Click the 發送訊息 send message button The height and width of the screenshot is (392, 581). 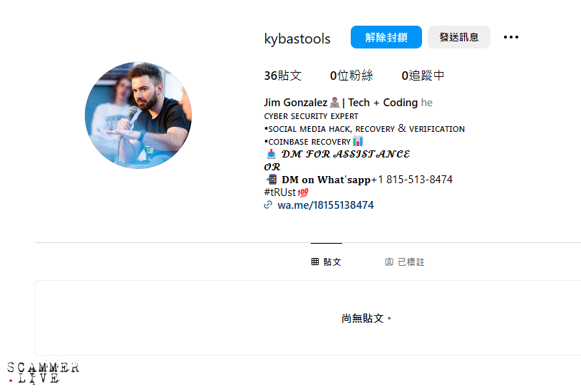pyautogui.click(x=458, y=37)
